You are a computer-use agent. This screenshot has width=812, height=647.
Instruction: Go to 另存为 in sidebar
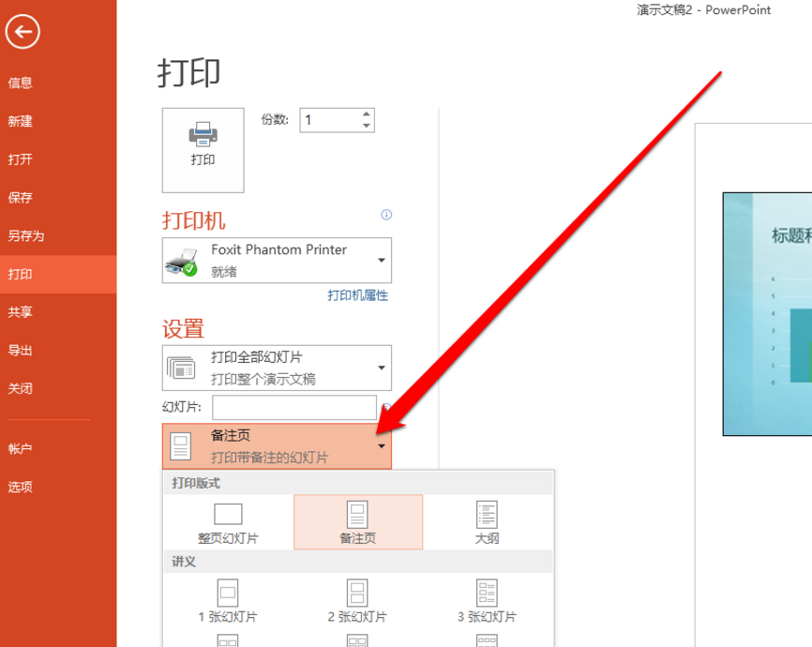point(26,235)
